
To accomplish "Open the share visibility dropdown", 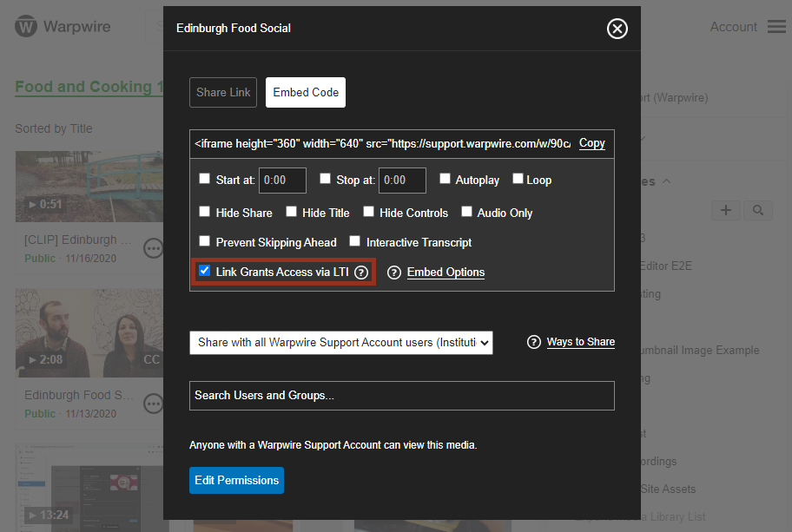I will coord(341,343).
